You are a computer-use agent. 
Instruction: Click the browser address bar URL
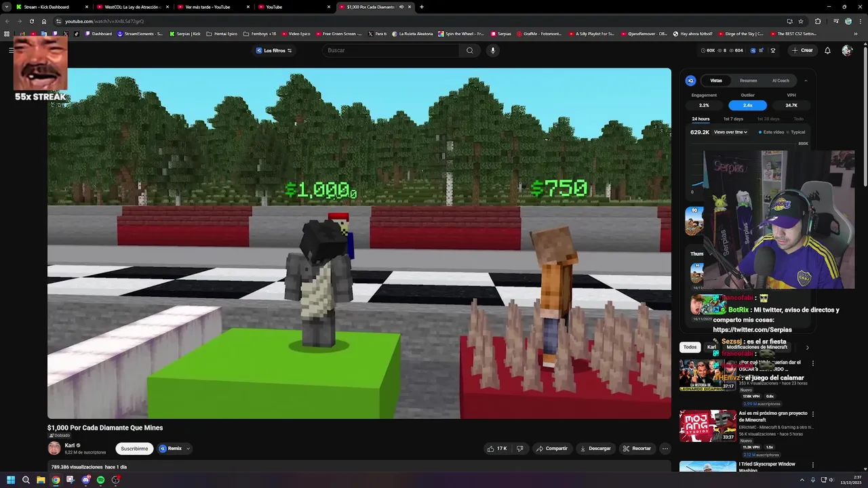104,21
